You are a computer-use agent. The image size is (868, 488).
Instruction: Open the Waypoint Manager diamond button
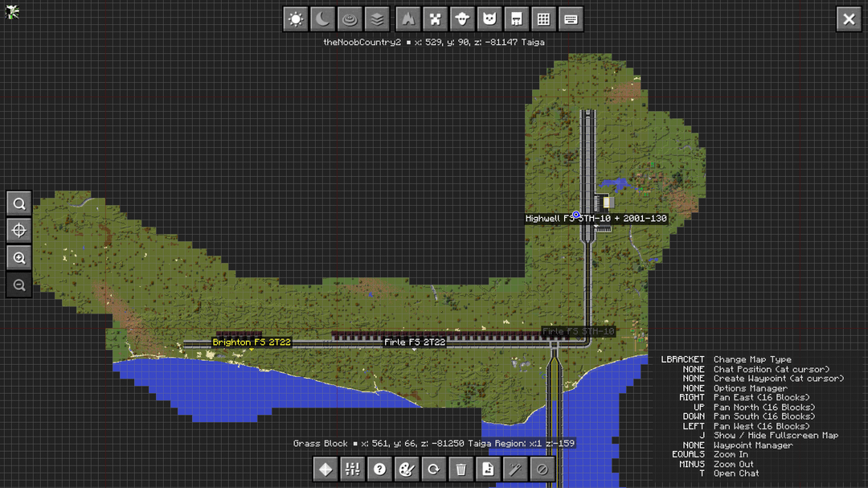(x=325, y=470)
